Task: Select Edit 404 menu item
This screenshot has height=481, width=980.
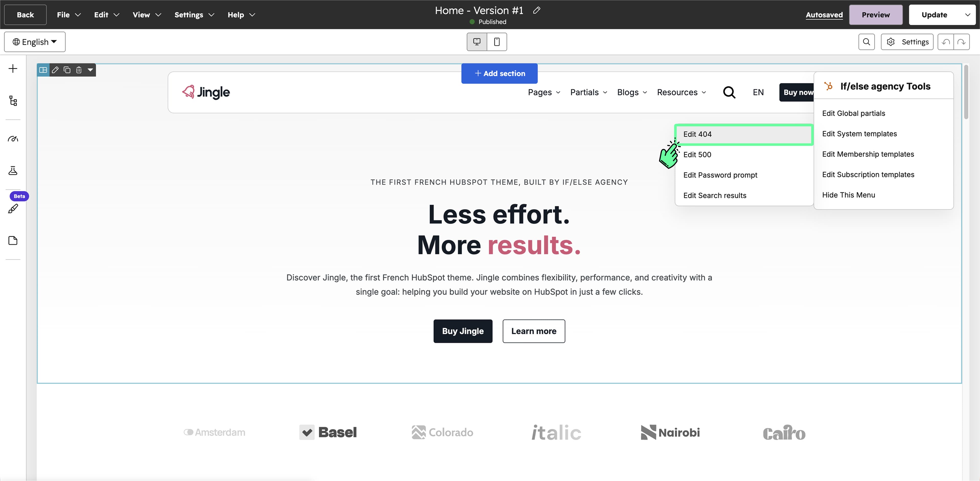Action: pyautogui.click(x=744, y=134)
